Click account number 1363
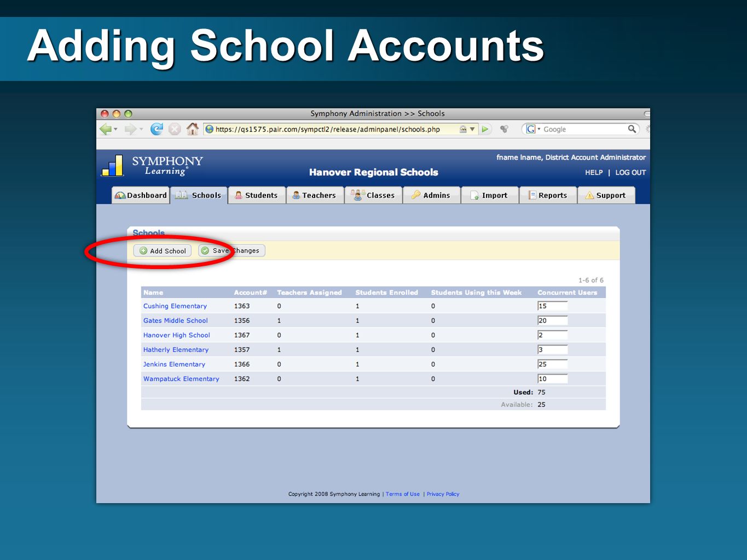The width and height of the screenshot is (747, 560). pyautogui.click(x=242, y=306)
